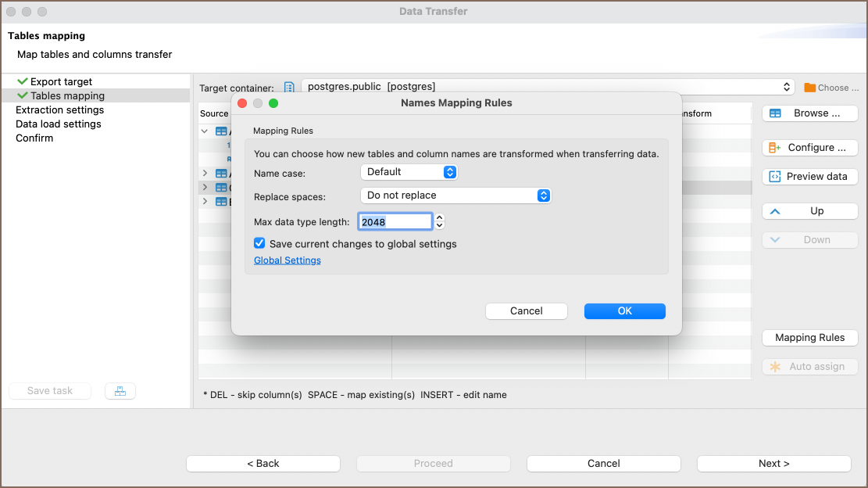The height and width of the screenshot is (488, 868).
Task: Click the icon next to Target container
Action: [289, 88]
